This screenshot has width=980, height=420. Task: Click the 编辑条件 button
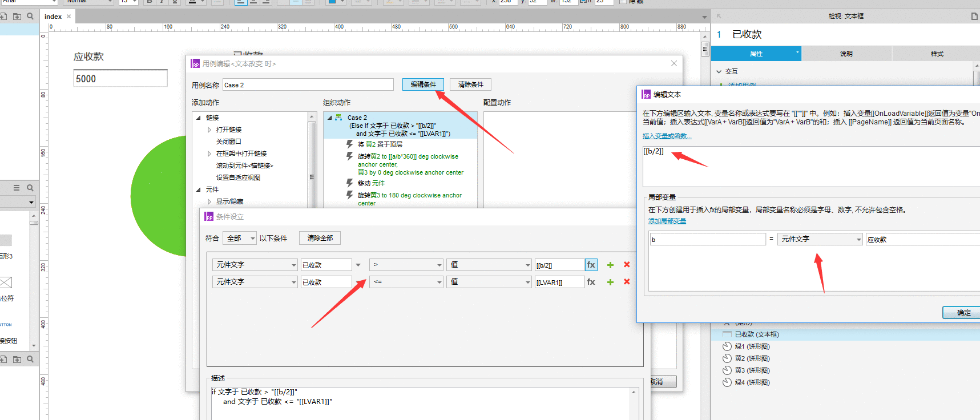coord(424,84)
